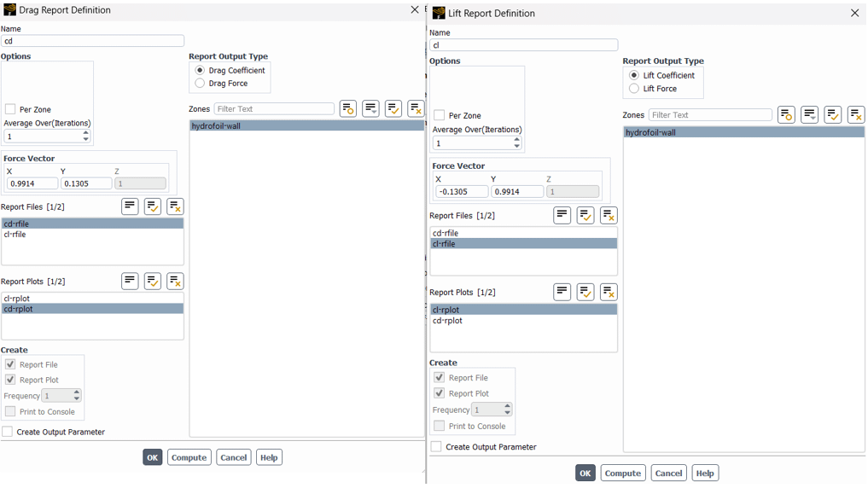The image size is (868, 488).
Task: Click deselect-all icon for Zones in Lift dialog
Action: pos(855,114)
